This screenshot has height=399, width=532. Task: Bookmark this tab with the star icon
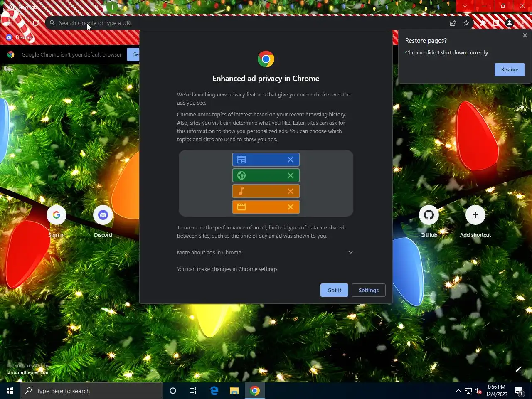point(466,23)
